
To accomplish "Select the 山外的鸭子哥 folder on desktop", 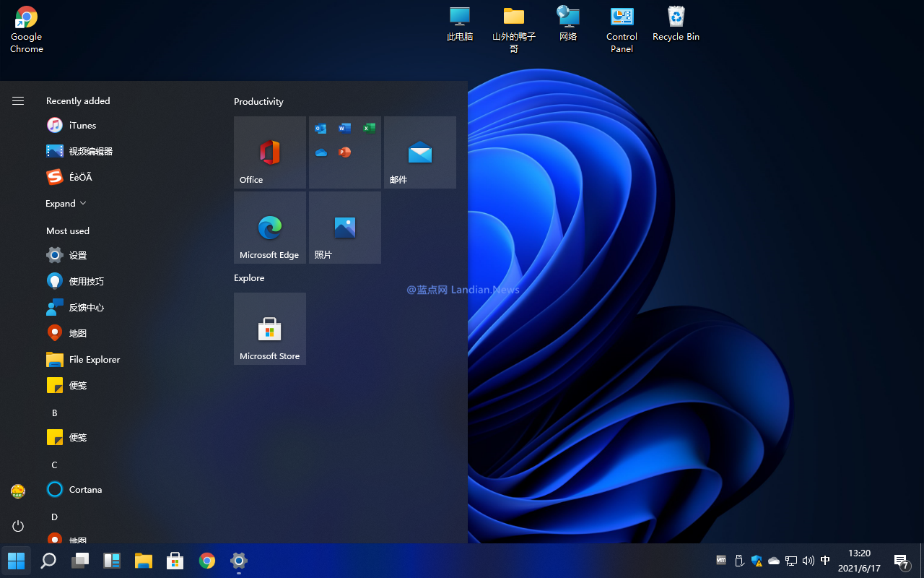I will 514,30.
